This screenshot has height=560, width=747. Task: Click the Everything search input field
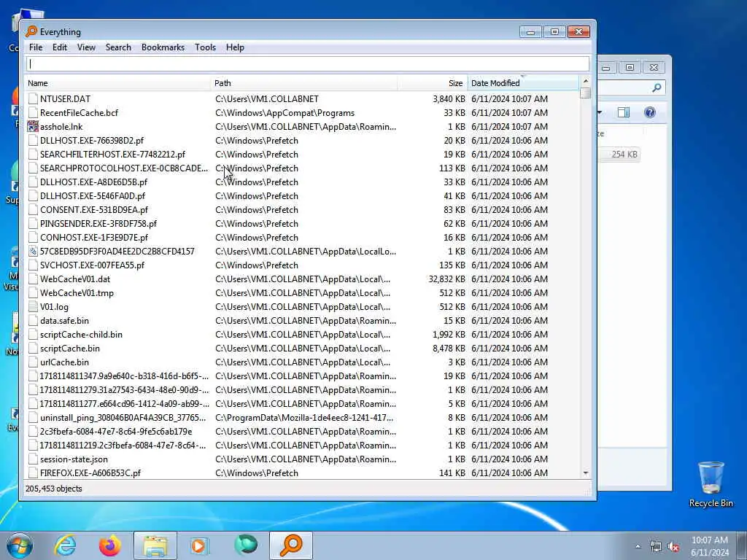pos(307,64)
